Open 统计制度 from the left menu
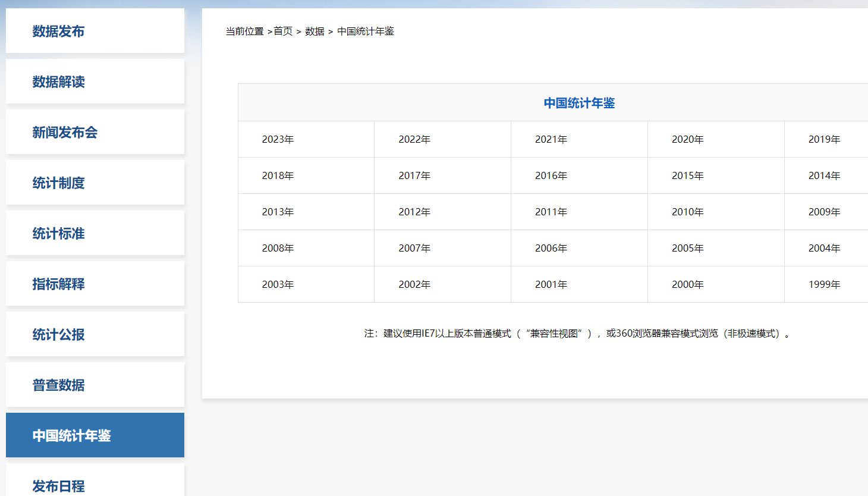Viewport: 868px width, 496px height. pos(58,183)
